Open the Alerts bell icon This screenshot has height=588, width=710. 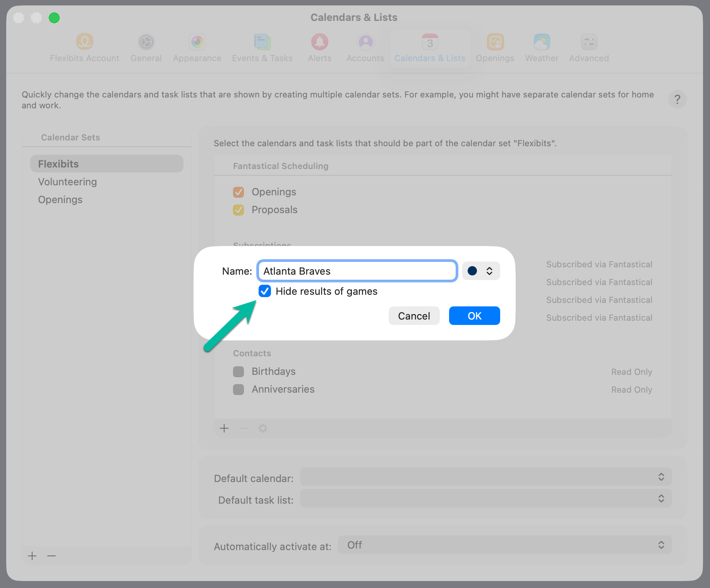(320, 42)
